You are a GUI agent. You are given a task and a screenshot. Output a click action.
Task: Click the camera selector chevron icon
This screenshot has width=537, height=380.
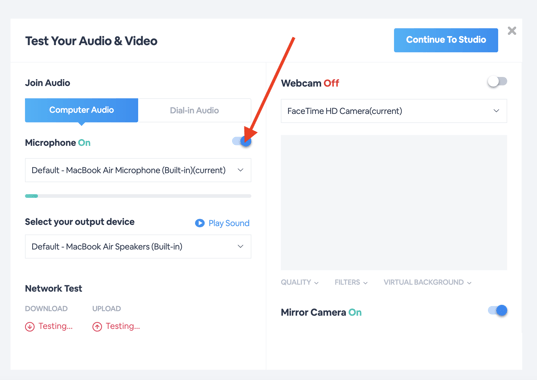496,111
